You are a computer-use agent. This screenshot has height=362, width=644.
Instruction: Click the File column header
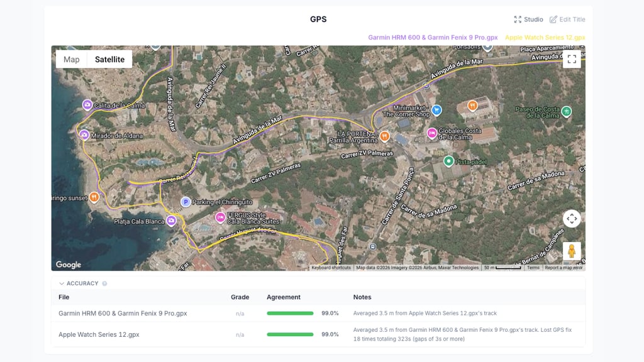click(64, 297)
